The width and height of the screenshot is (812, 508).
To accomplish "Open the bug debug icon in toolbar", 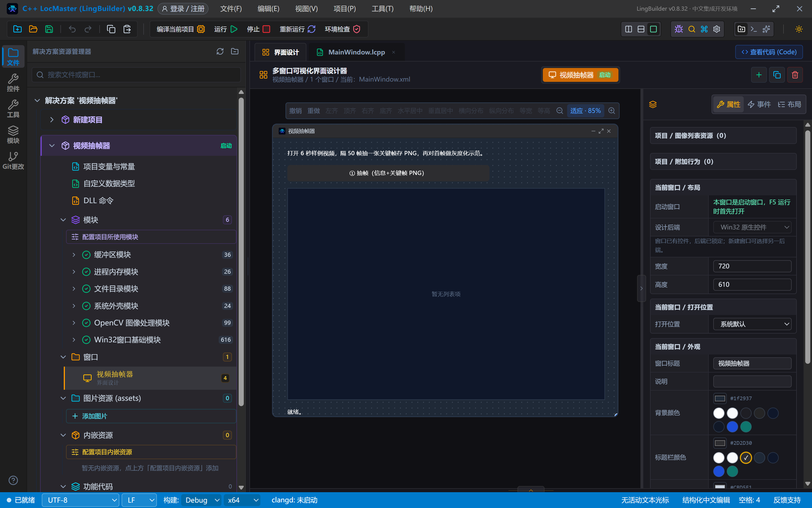I will coord(679,29).
